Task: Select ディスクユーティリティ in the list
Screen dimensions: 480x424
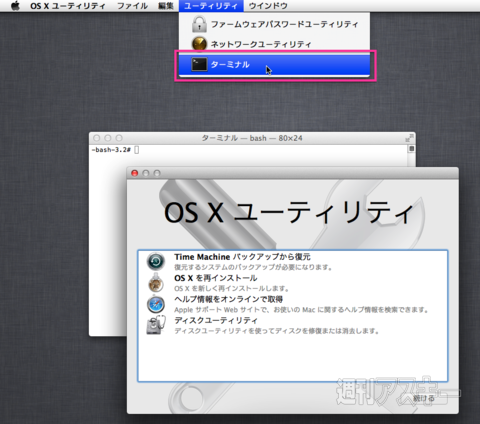Action: [x=293, y=325]
